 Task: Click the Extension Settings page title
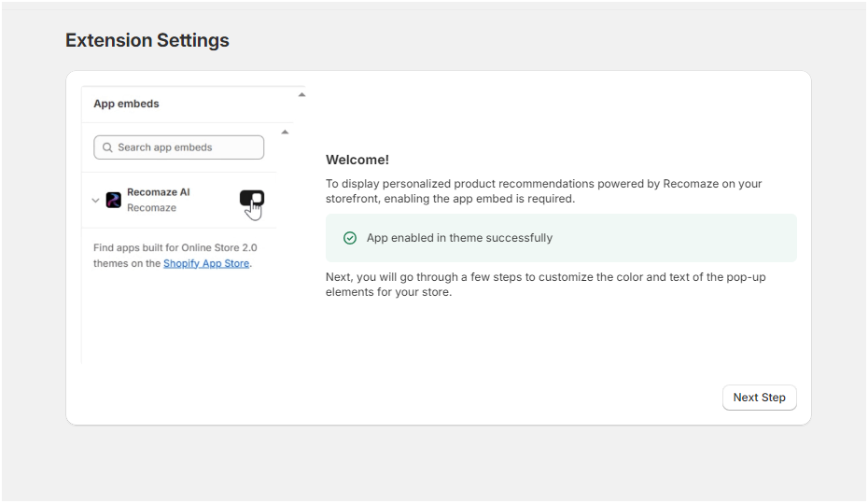tap(147, 40)
